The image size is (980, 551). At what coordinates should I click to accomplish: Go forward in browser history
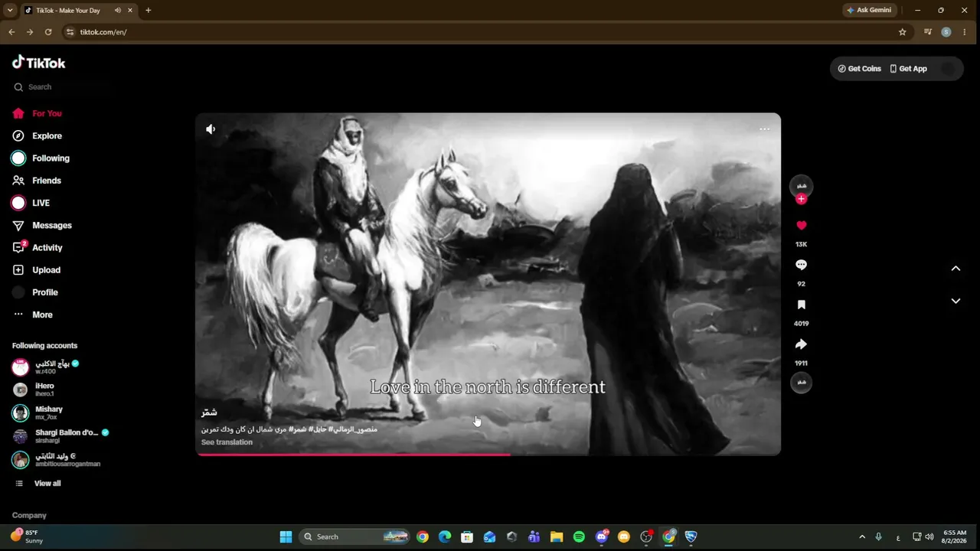[x=30, y=32]
